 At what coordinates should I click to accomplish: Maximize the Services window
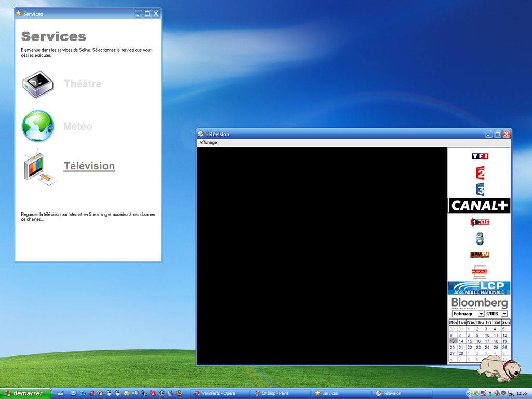tap(147, 14)
